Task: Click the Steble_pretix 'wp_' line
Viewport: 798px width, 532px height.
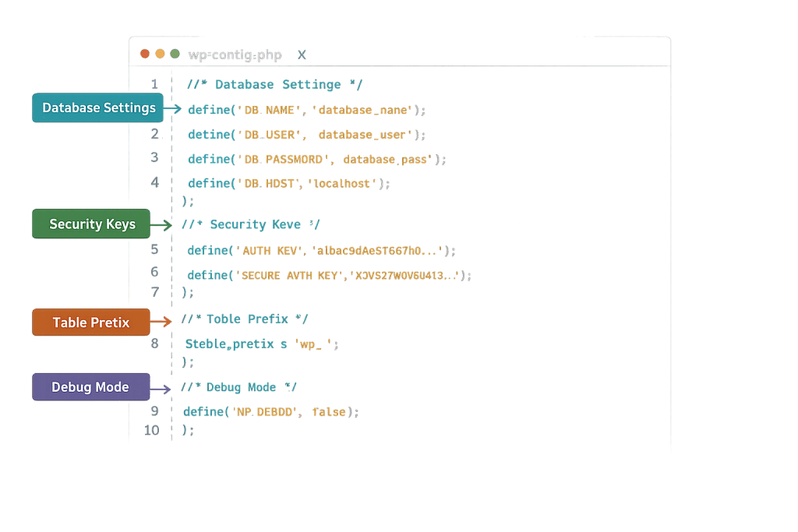Action: [262, 344]
